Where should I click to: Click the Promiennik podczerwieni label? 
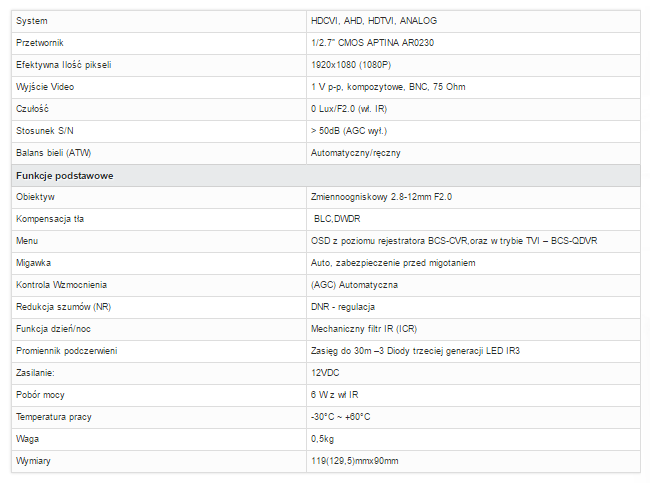coord(67,351)
